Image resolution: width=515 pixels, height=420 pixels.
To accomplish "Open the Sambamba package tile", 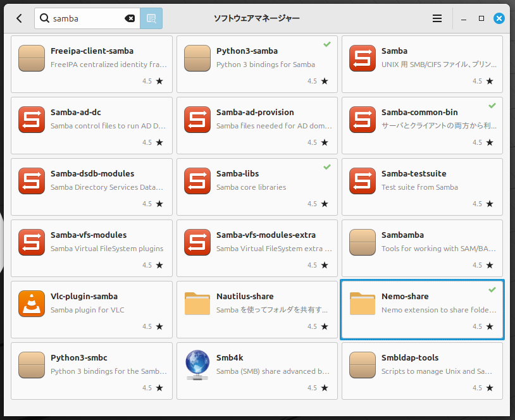I will 422,247.
